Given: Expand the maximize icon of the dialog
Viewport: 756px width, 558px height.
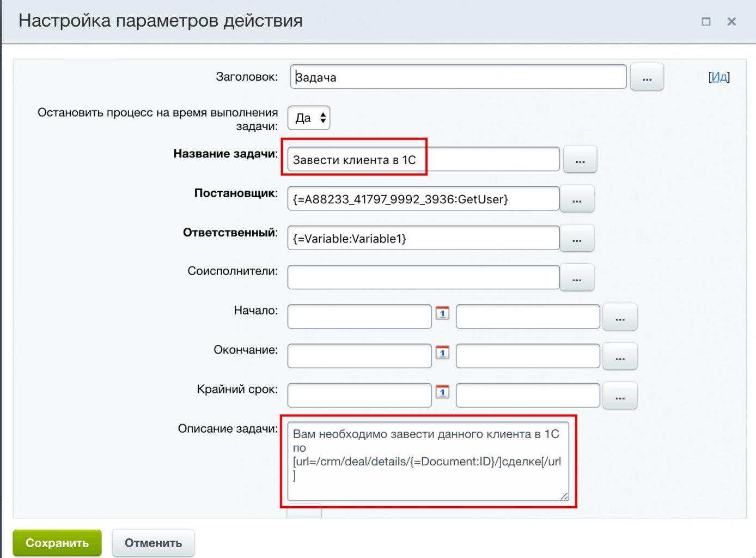Looking at the screenshot, I should pyautogui.click(x=705, y=22).
